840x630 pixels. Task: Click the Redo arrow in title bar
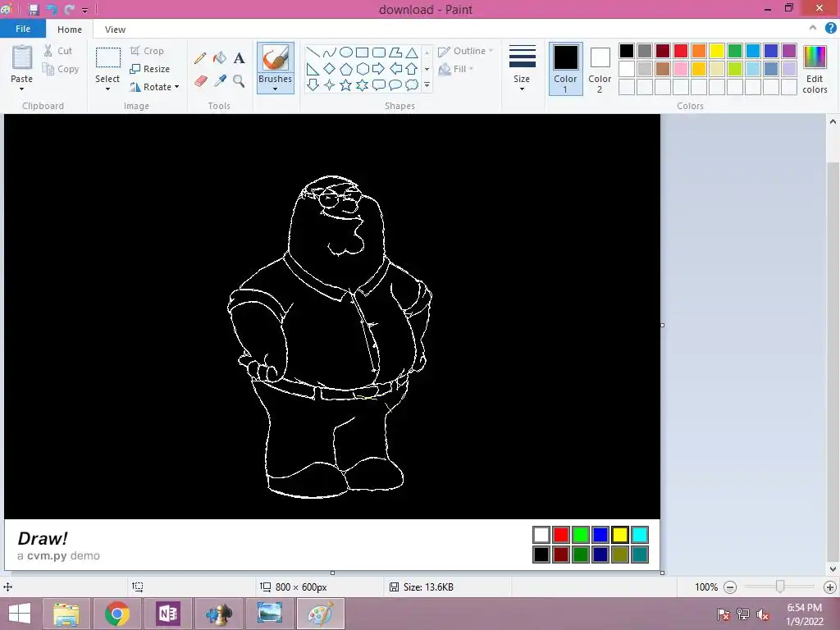click(x=69, y=10)
